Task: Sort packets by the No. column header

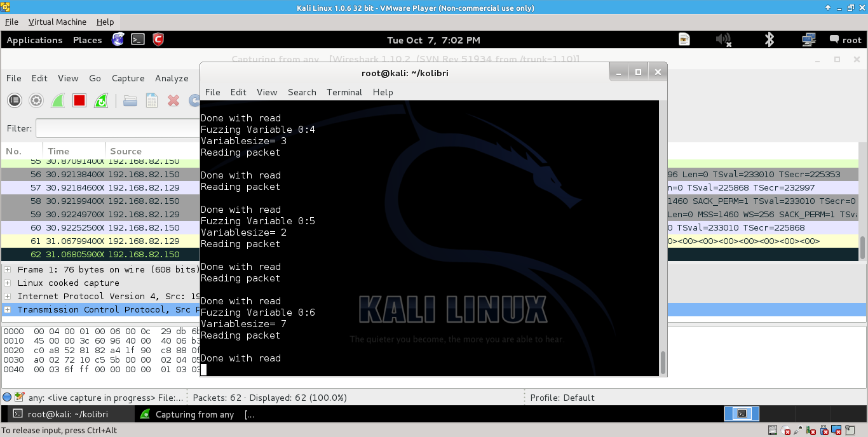Action: point(22,151)
